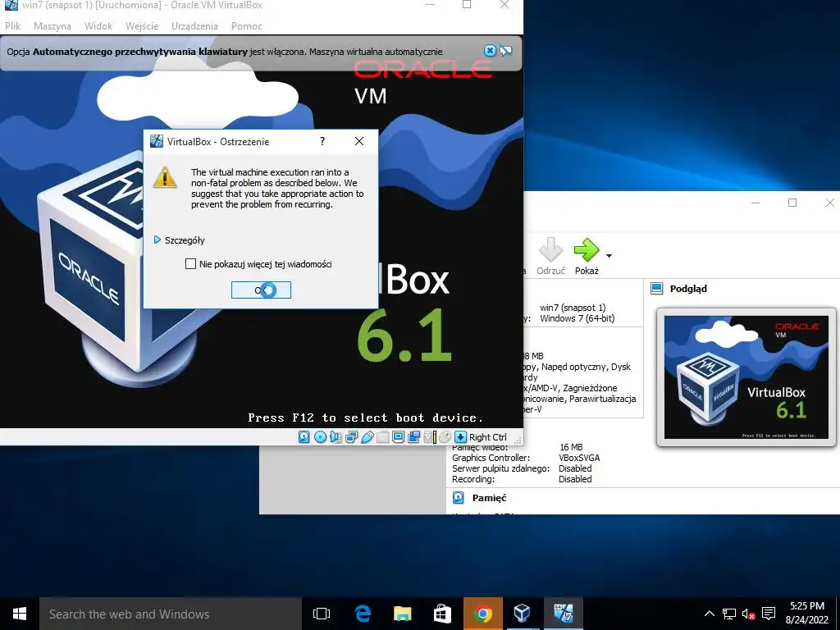Check 'Nie pokazuj więcej tej wiadomości' box
Image resolution: width=840 pixels, height=630 pixels.
[190, 263]
